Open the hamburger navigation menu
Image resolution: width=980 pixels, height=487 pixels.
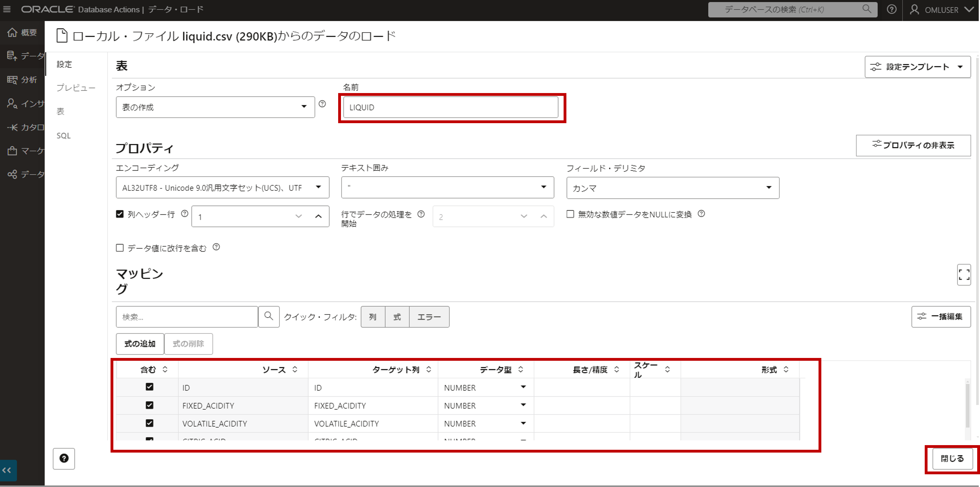pyautogui.click(x=7, y=9)
